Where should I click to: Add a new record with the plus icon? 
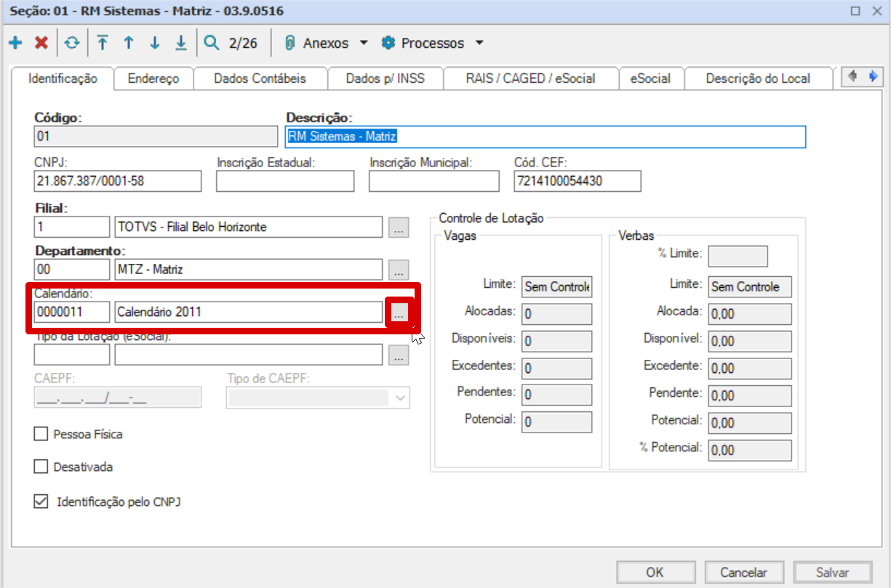(15, 43)
